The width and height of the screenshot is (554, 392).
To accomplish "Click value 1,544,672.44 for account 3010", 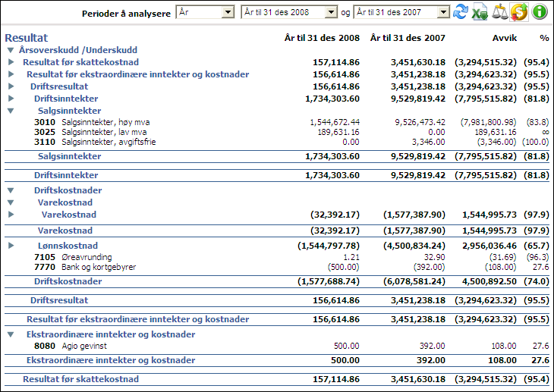I will 335,122.
